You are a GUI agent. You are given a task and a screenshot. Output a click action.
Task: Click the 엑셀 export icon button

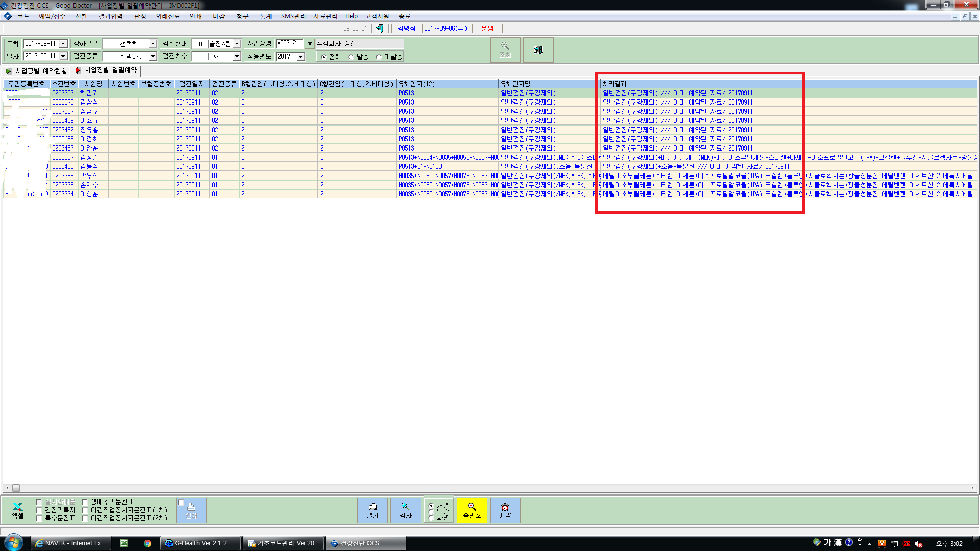click(18, 510)
